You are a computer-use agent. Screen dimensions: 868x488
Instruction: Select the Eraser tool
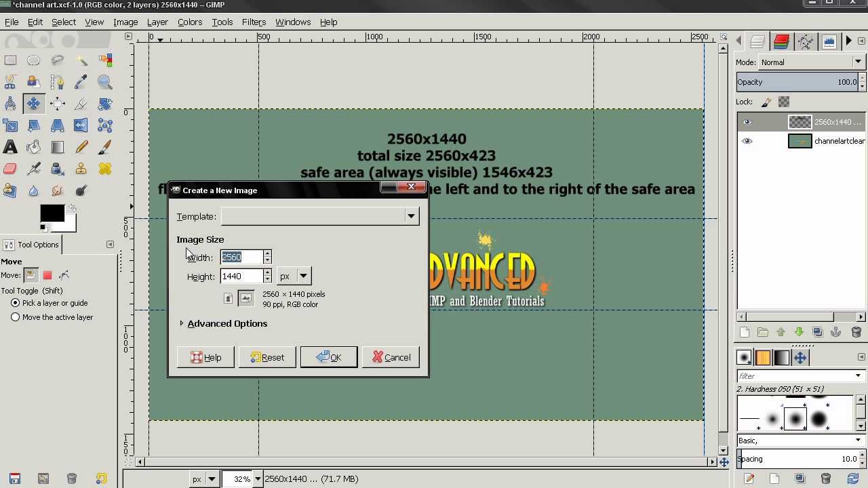(x=10, y=169)
